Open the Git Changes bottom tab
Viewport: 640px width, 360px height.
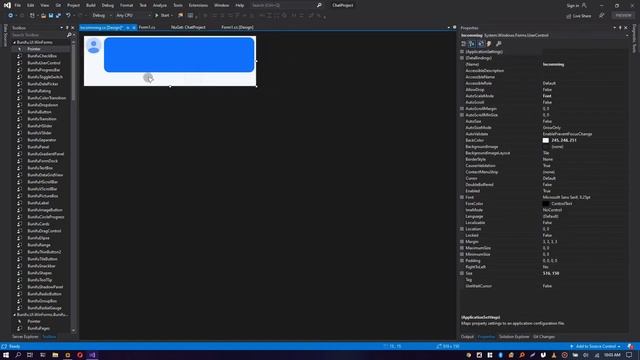click(544, 337)
